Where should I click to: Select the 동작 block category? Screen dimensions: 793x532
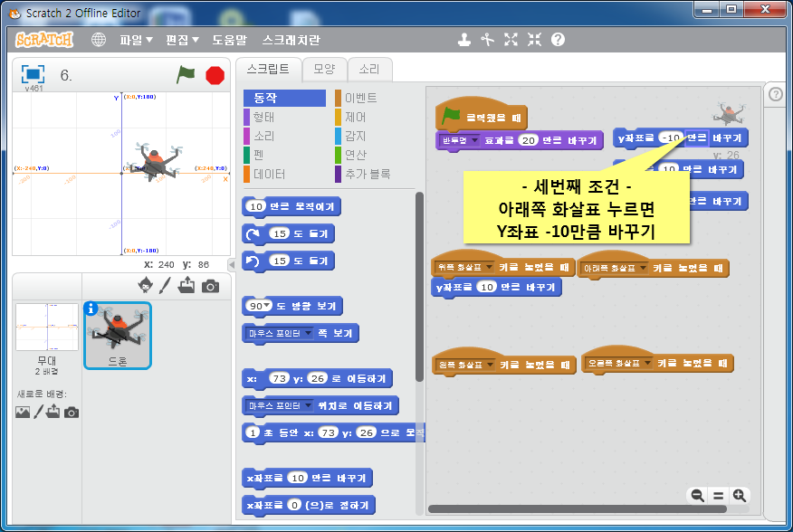coord(284,98)
